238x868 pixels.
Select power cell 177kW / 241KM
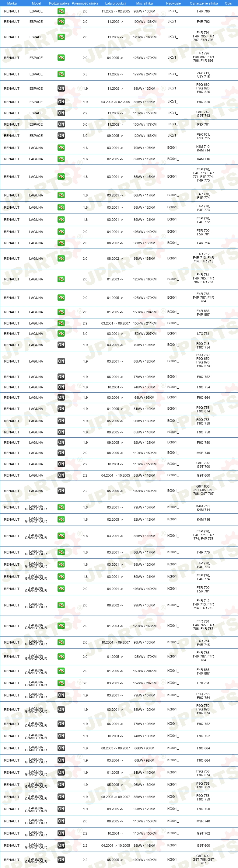(145, 74)
